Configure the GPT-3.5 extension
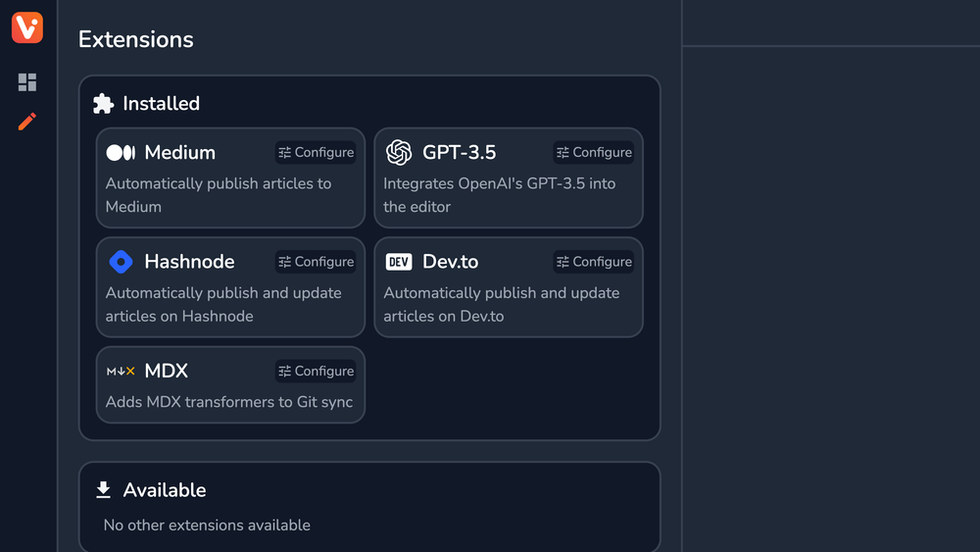This screenshot has height=552, width=980. 594,153
